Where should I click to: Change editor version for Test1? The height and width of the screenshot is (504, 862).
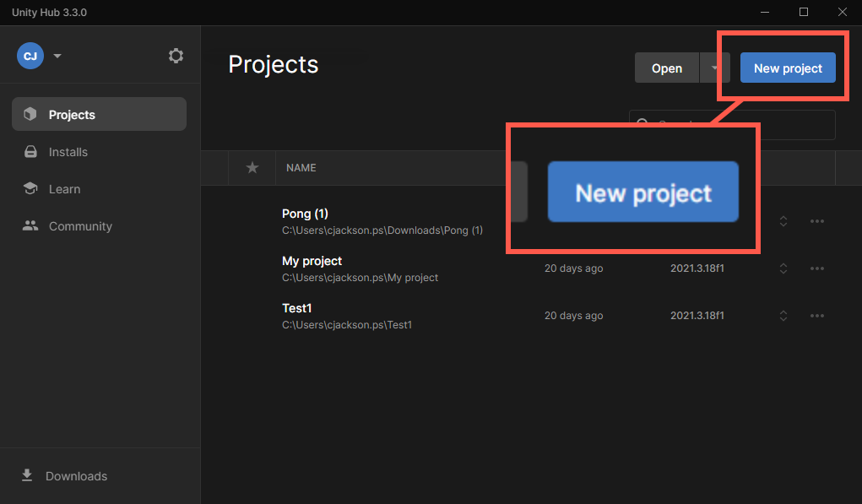pyautogui.click(x=783, y=316)
